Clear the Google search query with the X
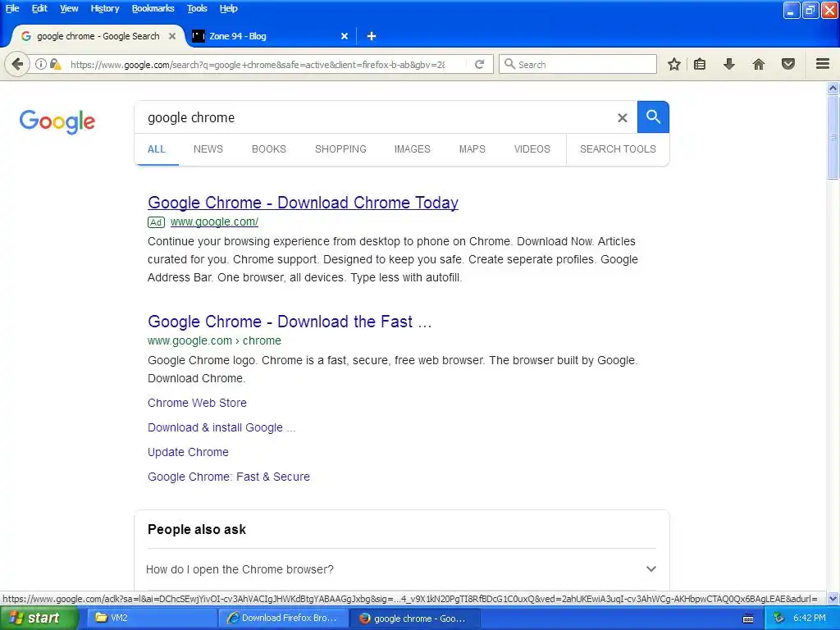The width and height of the screenshot is (840, 630). tap(622, 117)
